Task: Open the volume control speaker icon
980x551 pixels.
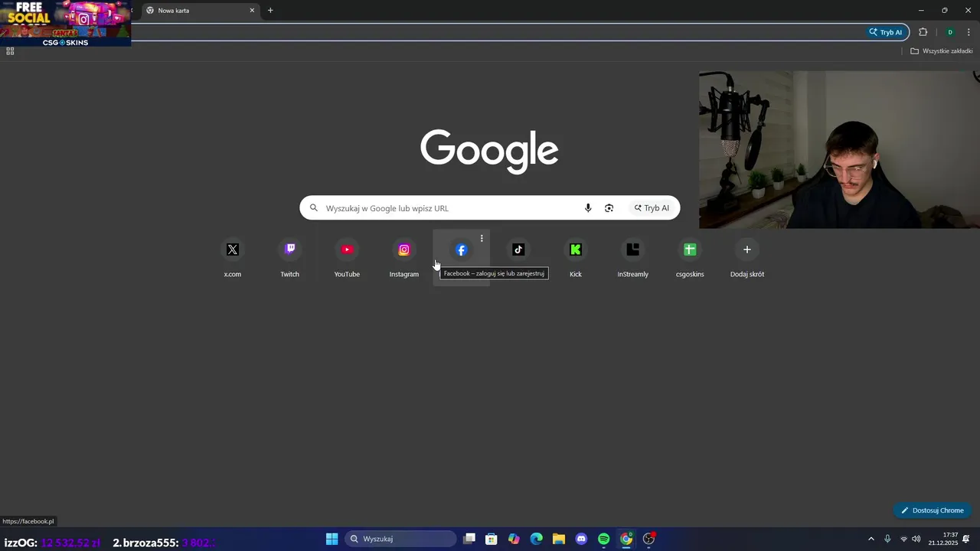Action: 916,539
